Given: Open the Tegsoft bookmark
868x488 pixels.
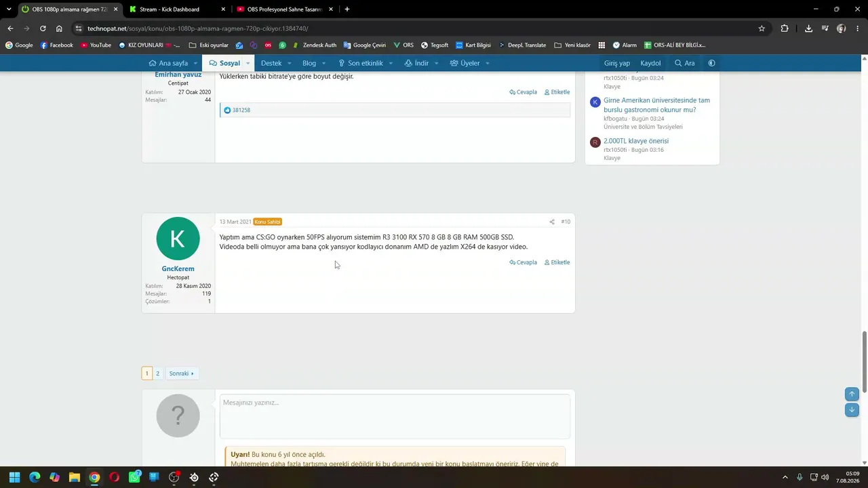Looking at the screenshot, I should pyautogui.click(x=434, y=45).
